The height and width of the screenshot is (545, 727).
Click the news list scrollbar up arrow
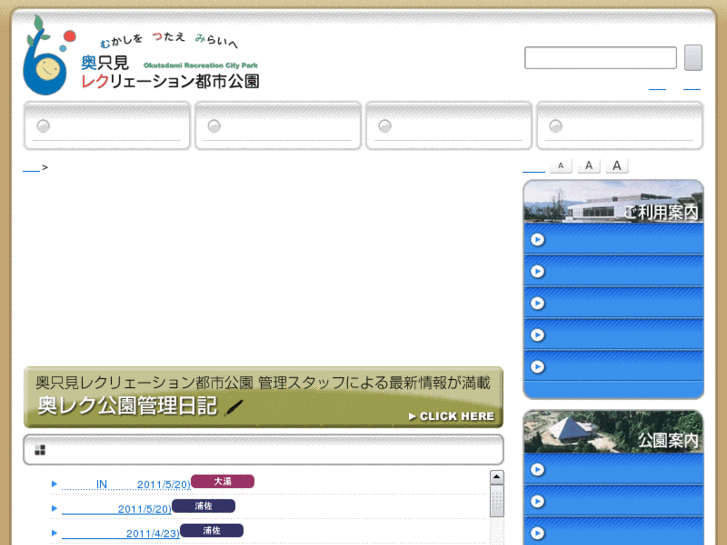497,477
